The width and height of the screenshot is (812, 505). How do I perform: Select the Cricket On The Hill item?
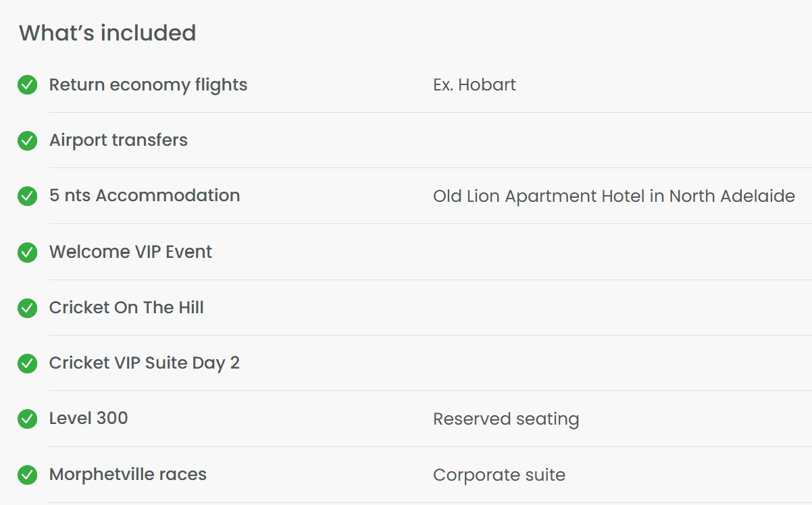[126, 307]
